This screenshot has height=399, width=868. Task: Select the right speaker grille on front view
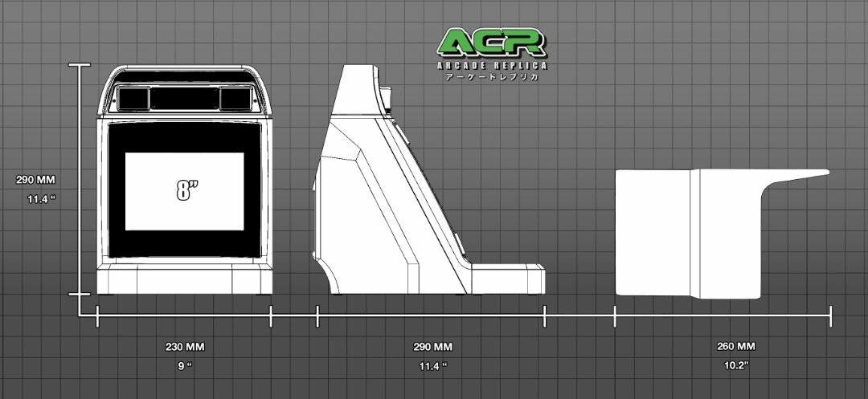click(x=234, y=98)
